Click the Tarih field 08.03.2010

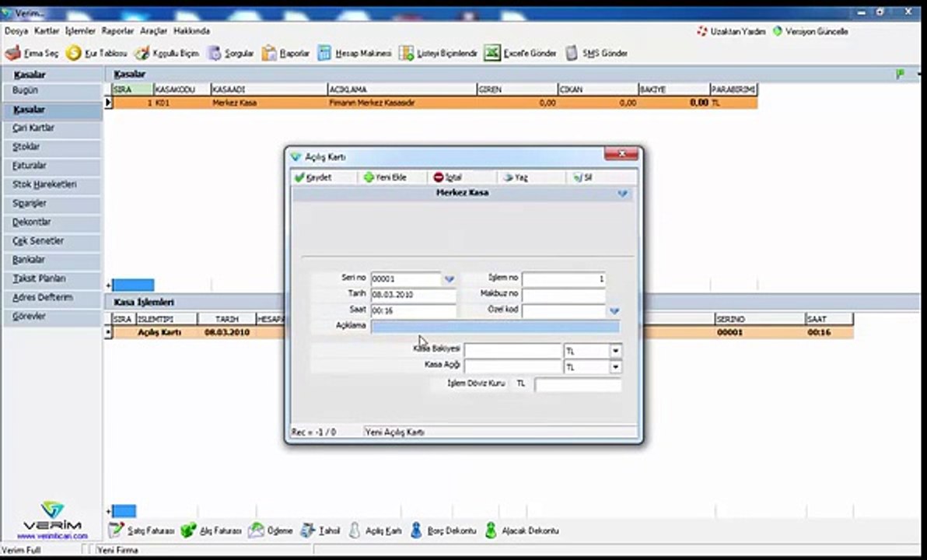413,295
